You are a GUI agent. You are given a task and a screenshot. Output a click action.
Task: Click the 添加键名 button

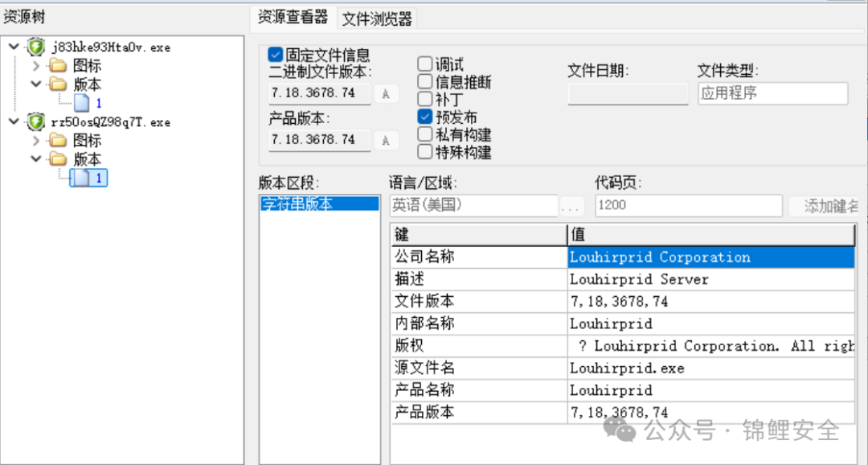pyautogui.click(x=824, y=206)
